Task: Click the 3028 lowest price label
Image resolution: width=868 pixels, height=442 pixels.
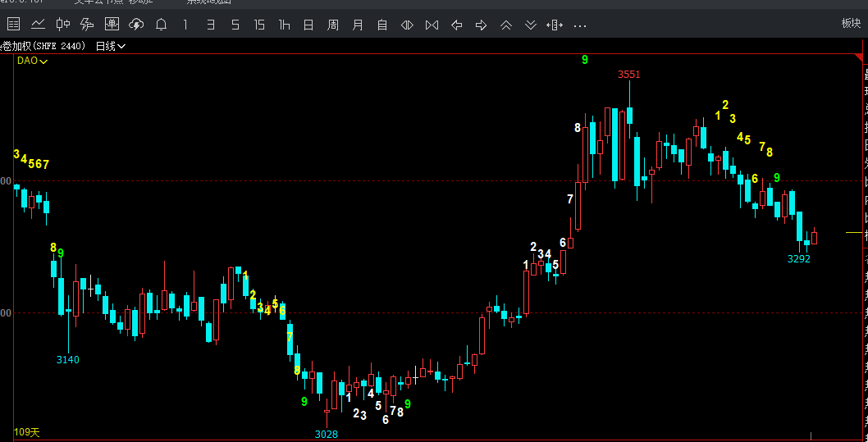Action: click(x=327, y=435)
